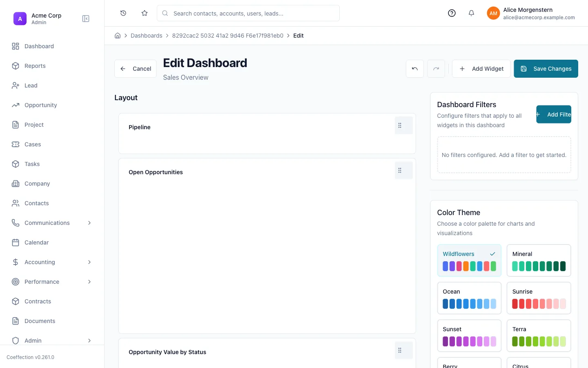
Task: Open notifications bell icon
Action: coord(471,13)
